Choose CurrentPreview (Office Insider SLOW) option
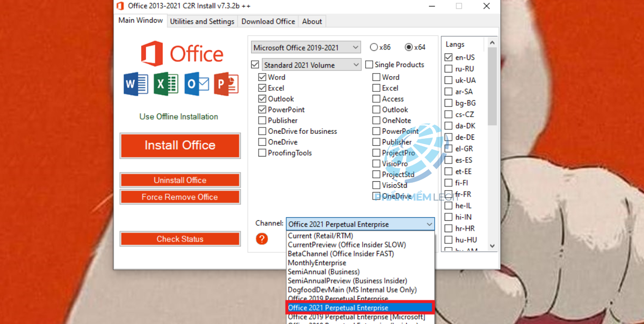Viewport: 644px width, 324px height. click(x=361, y=245)
